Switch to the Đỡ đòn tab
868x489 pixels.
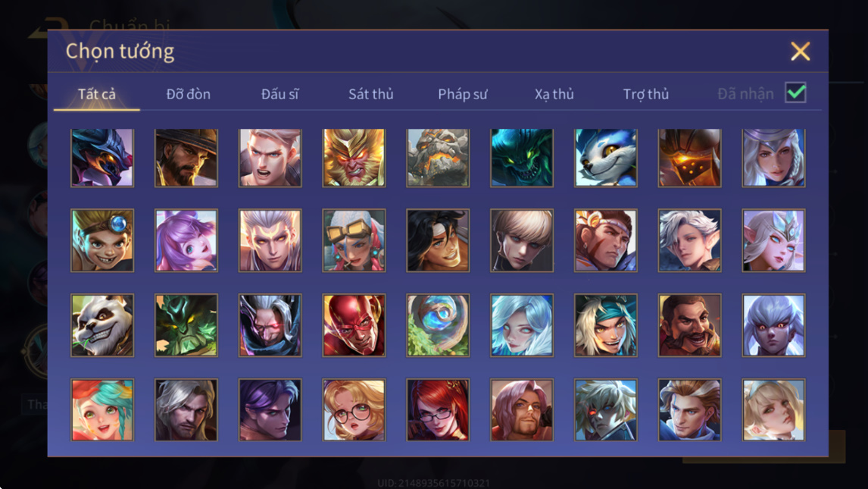point(188,94)
